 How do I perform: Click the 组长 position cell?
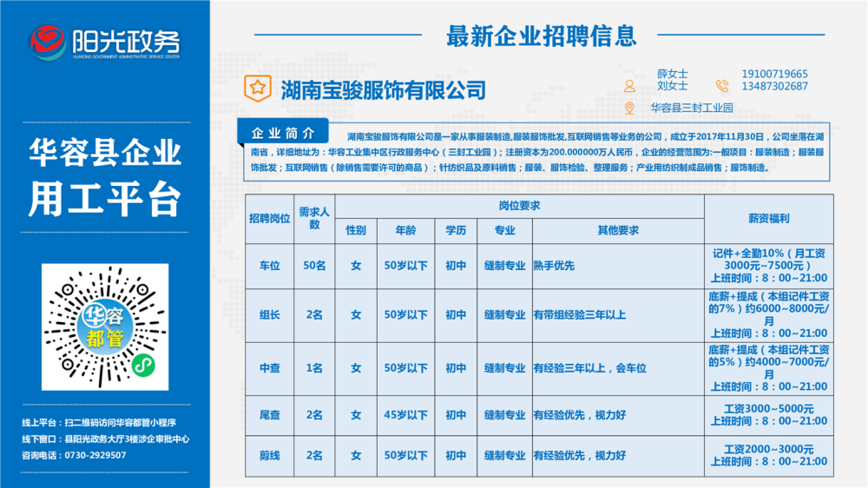270,315
